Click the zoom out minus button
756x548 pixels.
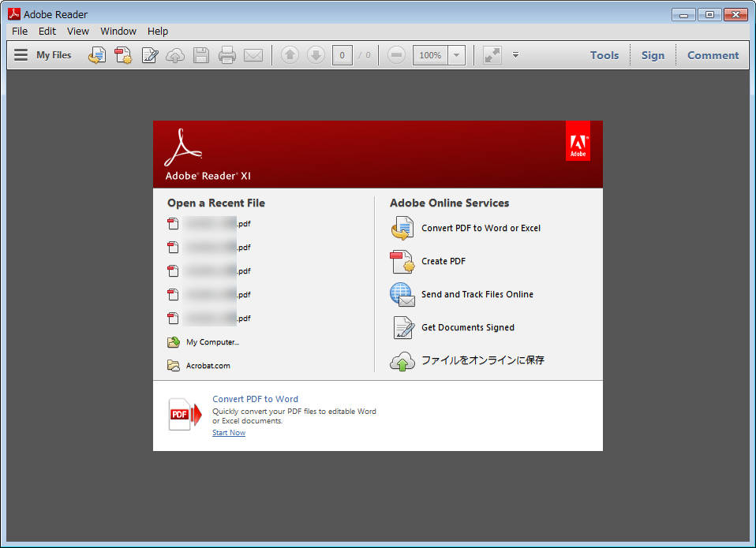(396, 55)
